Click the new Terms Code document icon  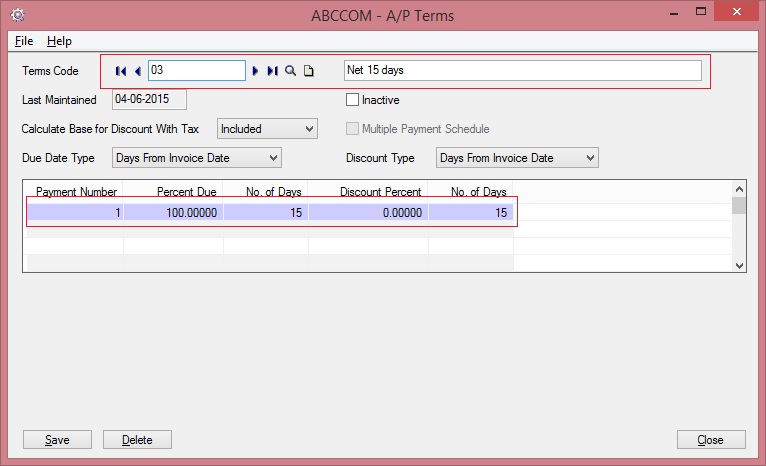pos(309,71)
